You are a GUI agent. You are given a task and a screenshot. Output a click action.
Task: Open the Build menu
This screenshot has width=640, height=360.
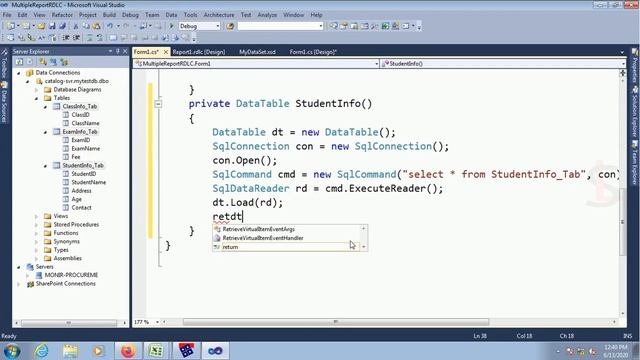[x=109, y=15]
